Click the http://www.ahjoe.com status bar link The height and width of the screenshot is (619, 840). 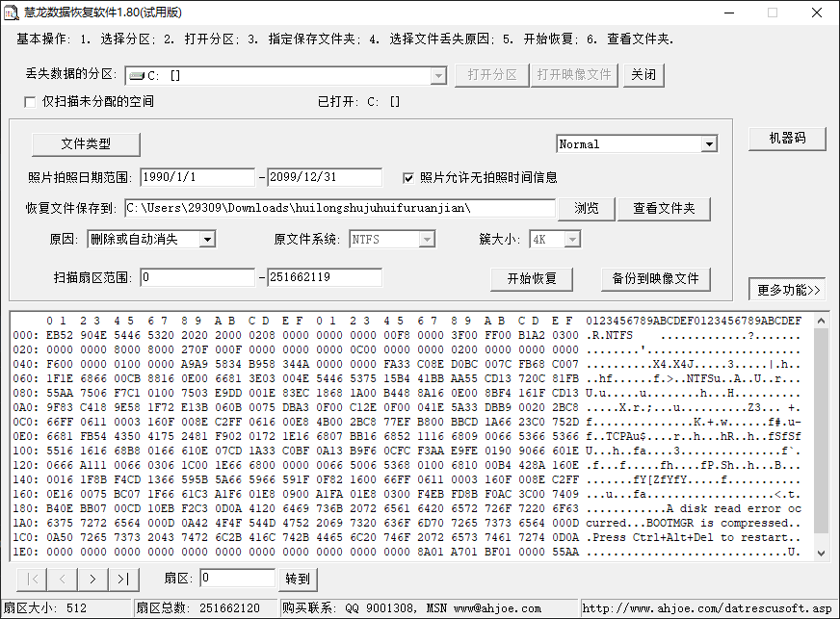pos(707,608)
